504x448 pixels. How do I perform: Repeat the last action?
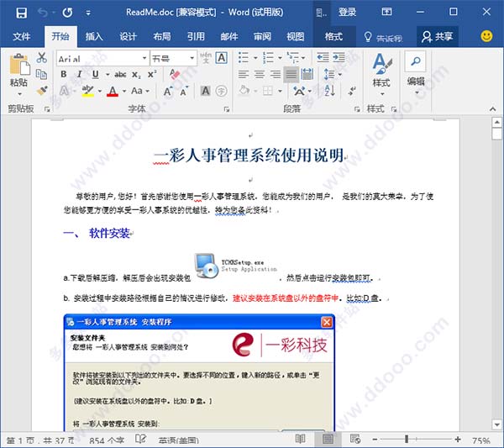pos(67,13)
